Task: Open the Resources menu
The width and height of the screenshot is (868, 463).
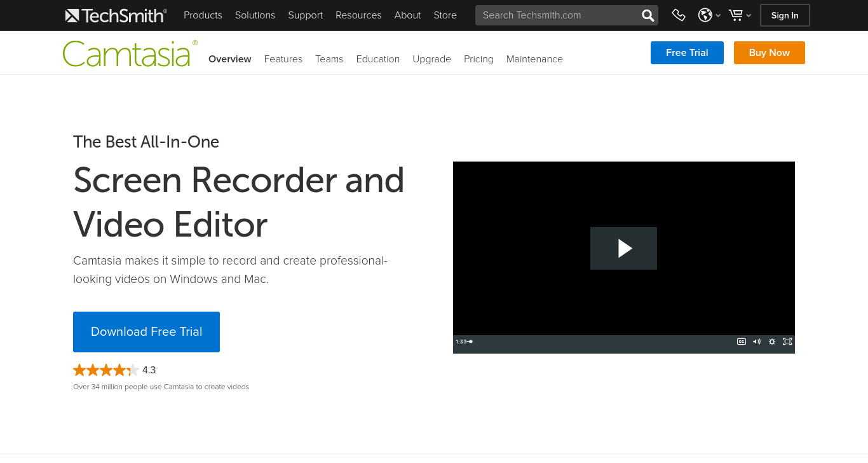Action: (x=358, y=15)
